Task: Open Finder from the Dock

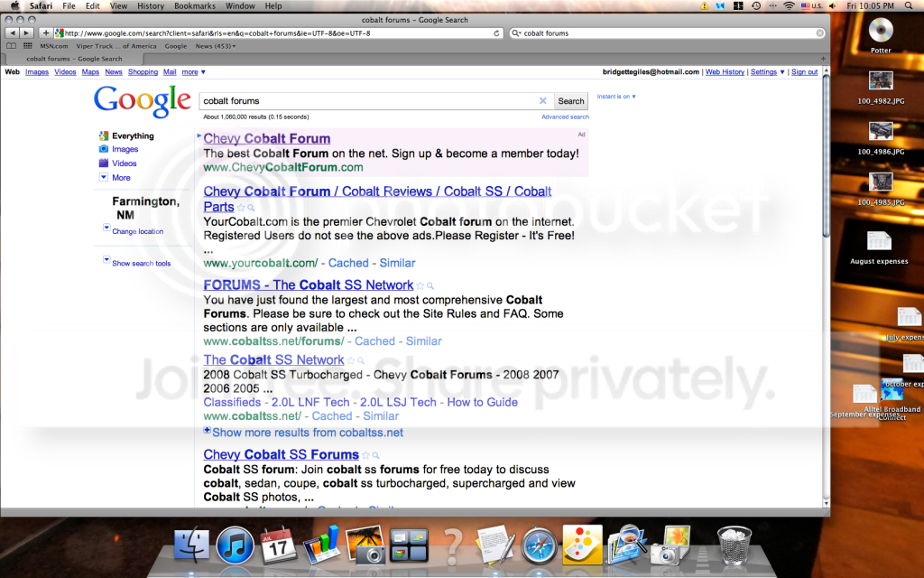Action: pyautogui.click(x=191, y=545)
